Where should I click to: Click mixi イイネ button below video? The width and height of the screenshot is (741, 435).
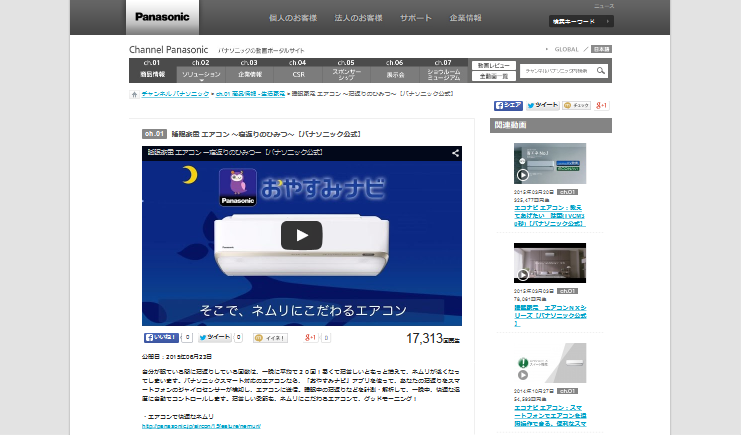pos(270,338)
